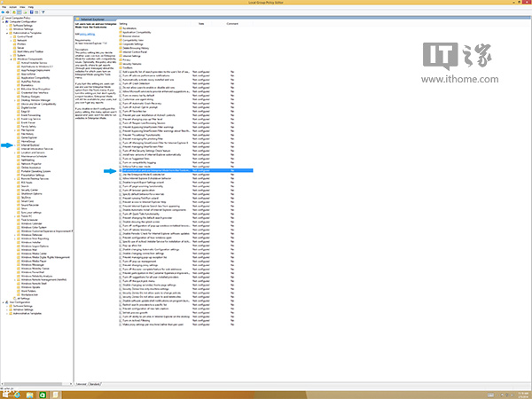
Task: Select Start Menu and Taskbar in tree
Action: tap(30, 51)
